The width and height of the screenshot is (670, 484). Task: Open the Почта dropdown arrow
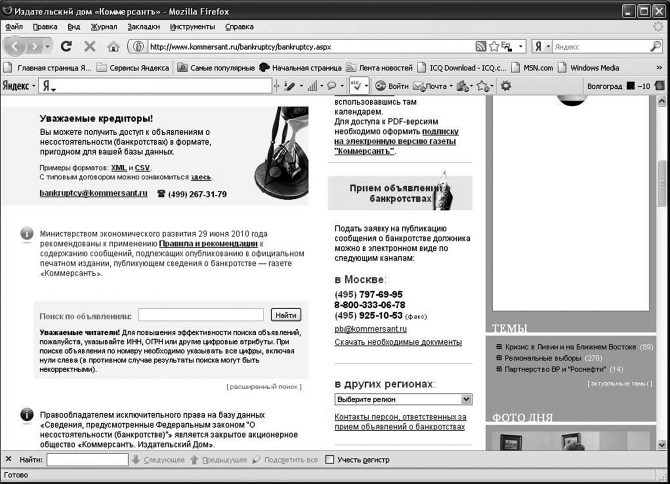451,86
